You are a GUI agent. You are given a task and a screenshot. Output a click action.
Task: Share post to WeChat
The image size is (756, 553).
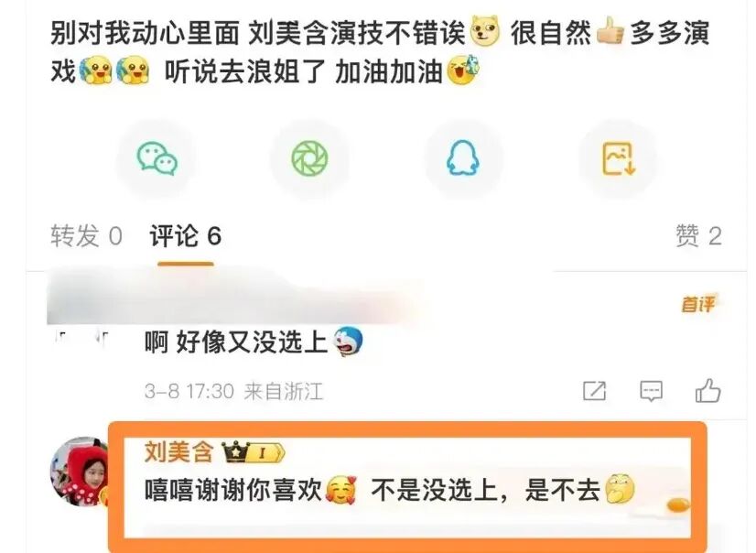click(x=157, y=158)
